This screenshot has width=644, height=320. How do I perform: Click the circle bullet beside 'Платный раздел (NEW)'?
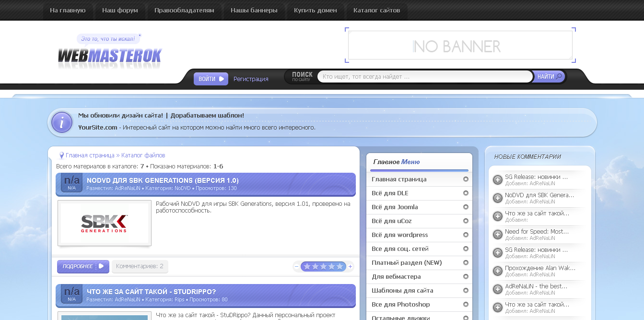(x=465, y=262)
